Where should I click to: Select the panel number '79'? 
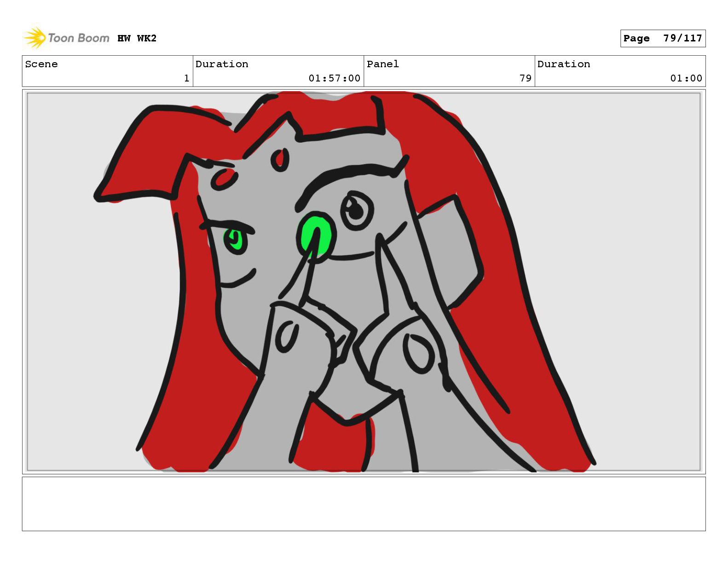tap(526, 78)
